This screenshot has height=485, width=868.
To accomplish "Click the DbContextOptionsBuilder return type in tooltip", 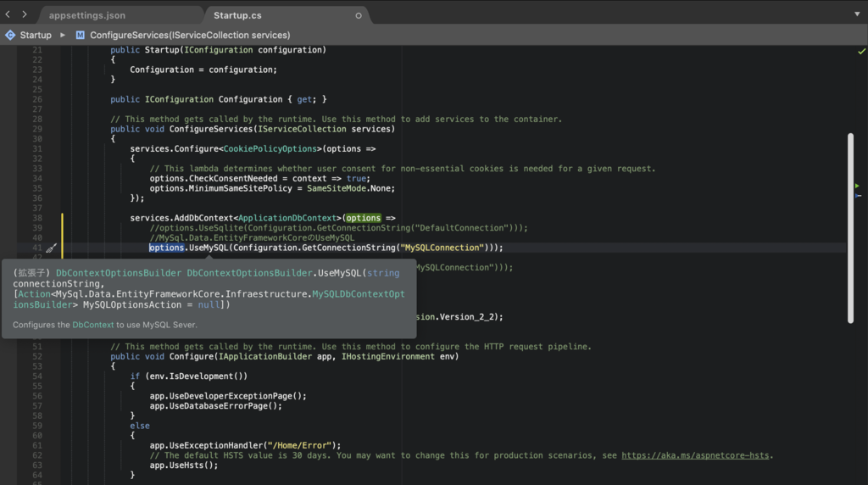I will tap(119, 273).
